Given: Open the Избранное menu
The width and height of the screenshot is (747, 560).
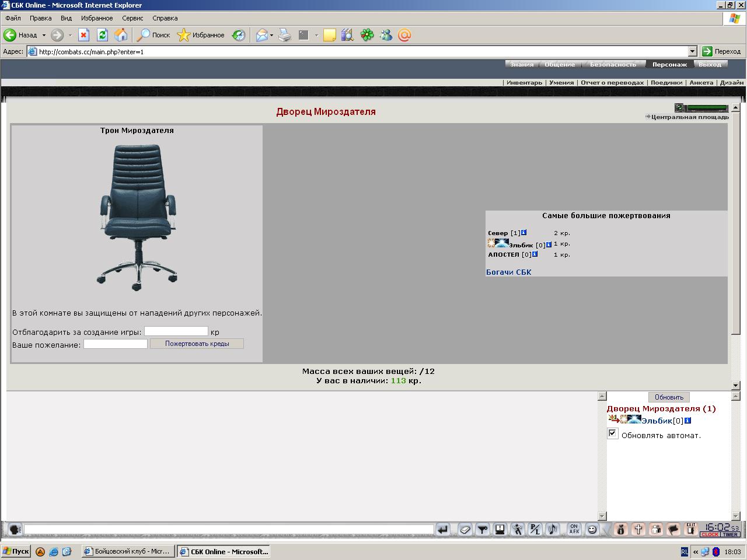Looking at the screenshot, I should coord(97,18).
